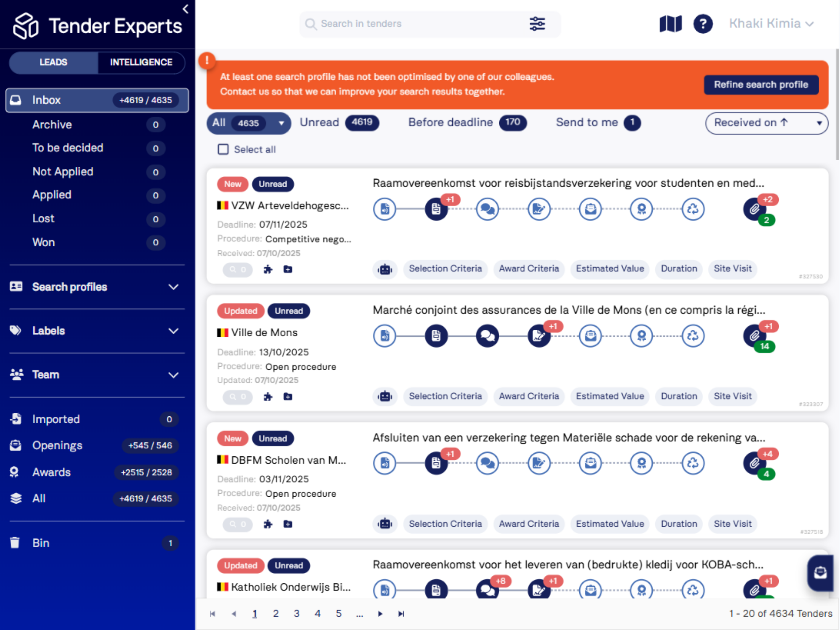This screenshot has width=840, height=630.
Task: Jump to next page arrow
Action: coord(380,614)
